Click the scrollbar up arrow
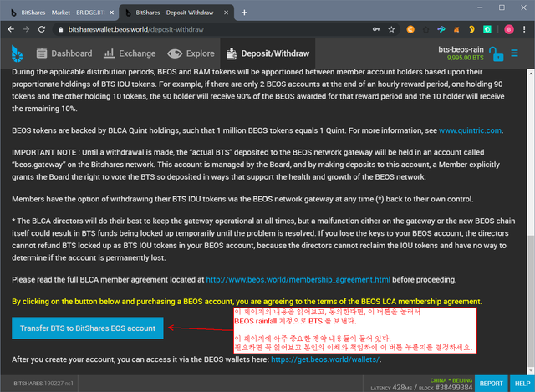The height and width of the screenshot is (392, 535). point(531,73)
